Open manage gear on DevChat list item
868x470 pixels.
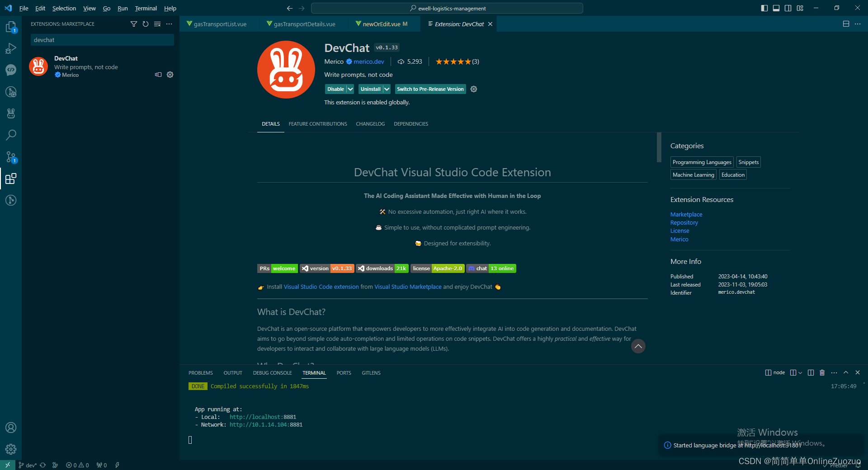coord(170,75)
